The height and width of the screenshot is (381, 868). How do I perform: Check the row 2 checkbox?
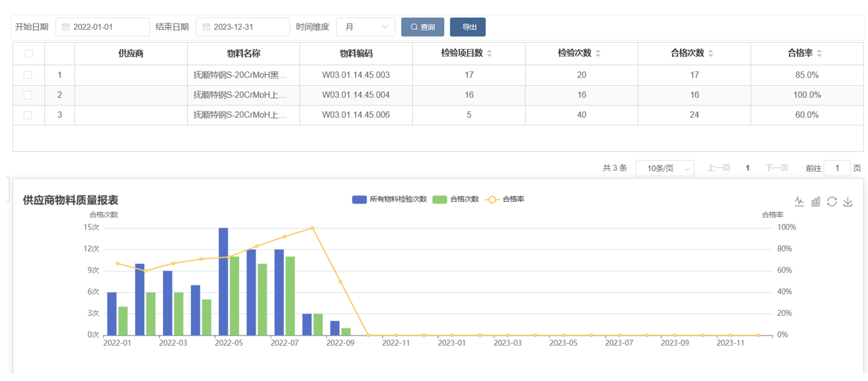coord(28,95)
